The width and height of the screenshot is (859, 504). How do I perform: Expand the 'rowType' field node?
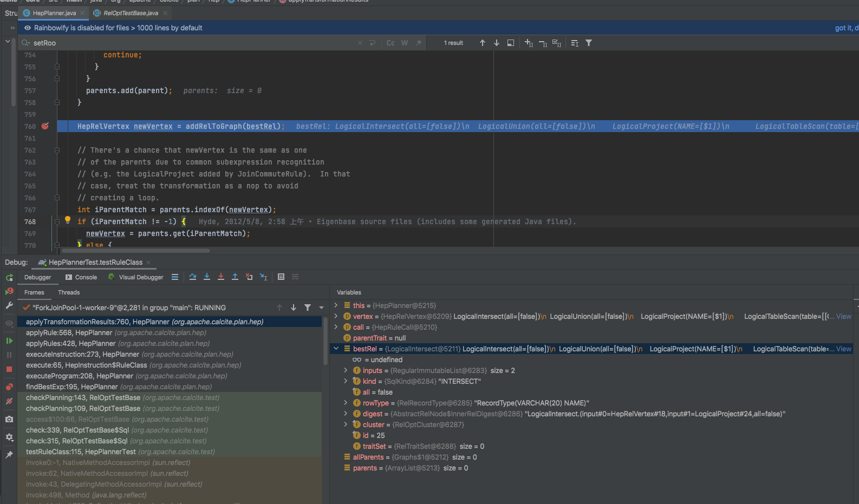pyautogui.click(x=346, y=403)
